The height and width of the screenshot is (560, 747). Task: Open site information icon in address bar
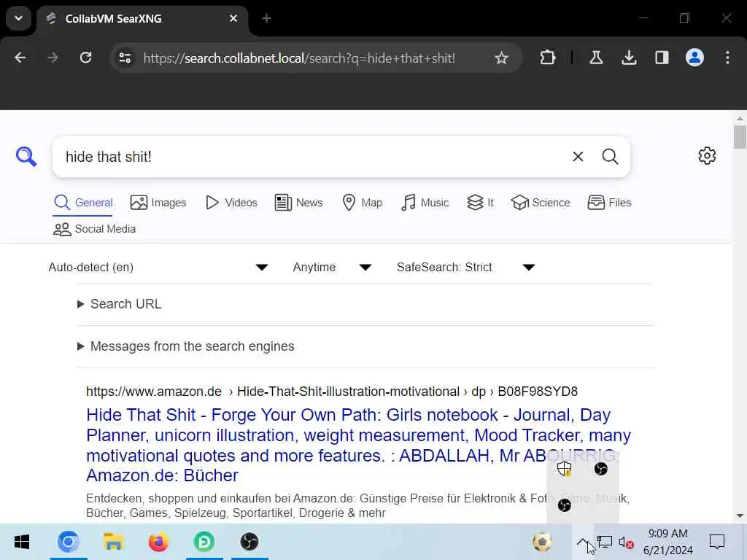click(x=125, y=58)
